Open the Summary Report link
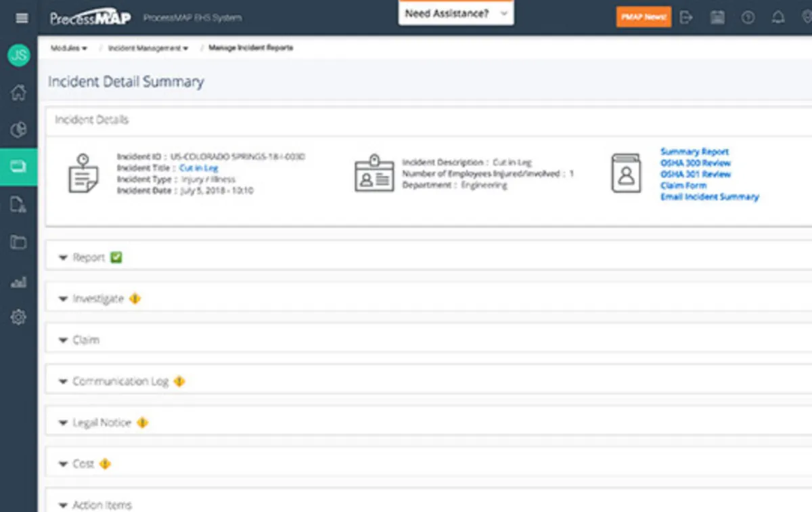 click(694, 152)
